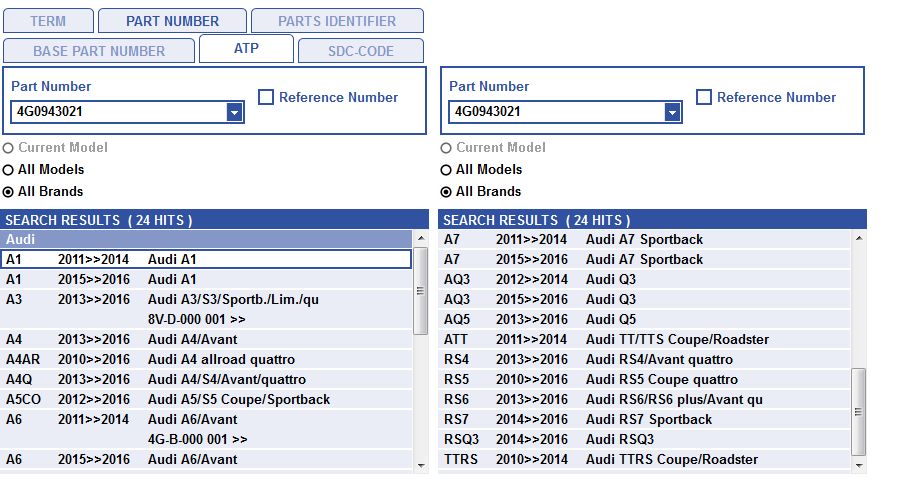The height and width of the screenshot is (488, 900).
Task: Click left results scrollbar up arrow
Action: click(421, 238)
